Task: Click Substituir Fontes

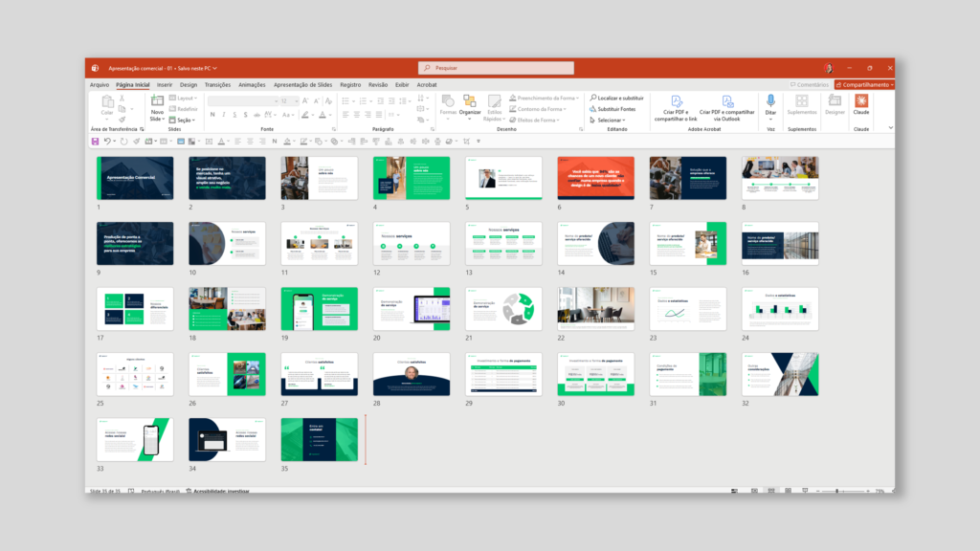Action: (612, 109)
